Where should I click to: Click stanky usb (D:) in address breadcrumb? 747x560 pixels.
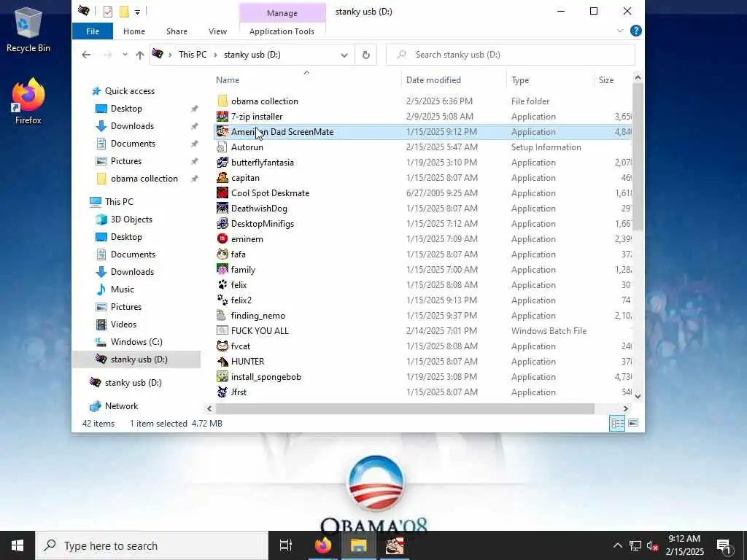252,55
